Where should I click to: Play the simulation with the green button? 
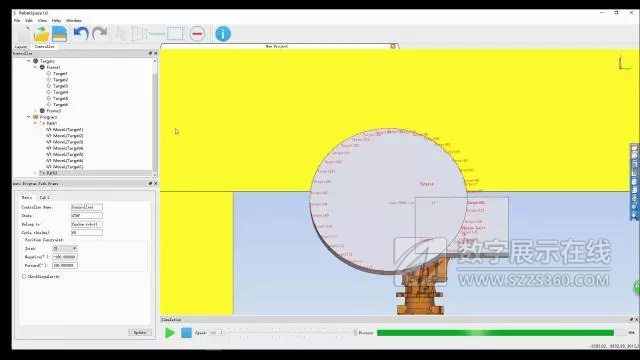pyautogui.click(x=169, y=333)
